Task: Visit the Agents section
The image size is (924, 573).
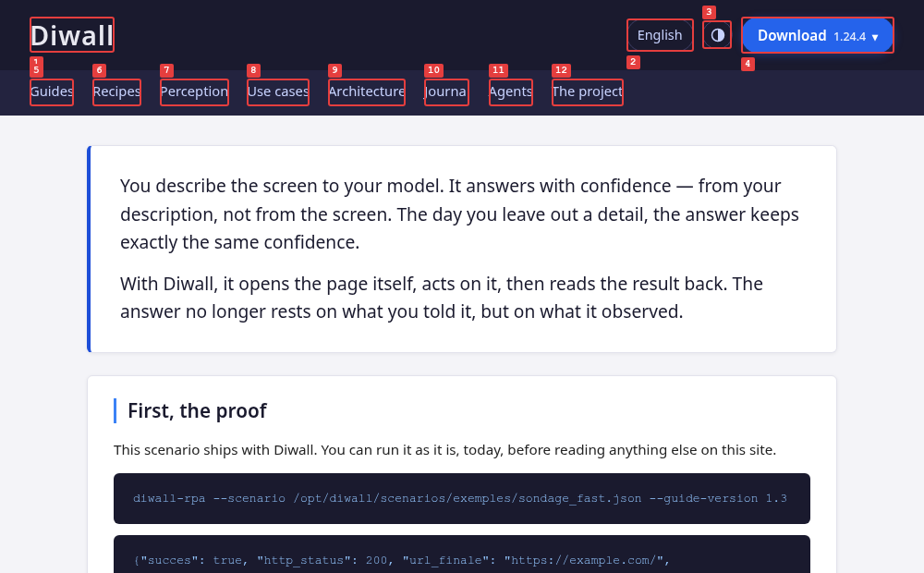Action: [511, 92]
